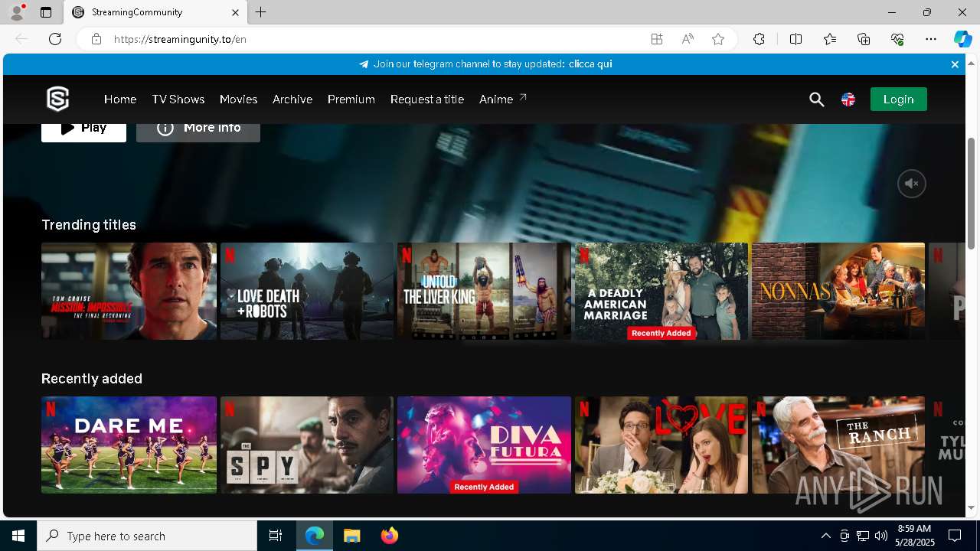This screenshot has height=551, width=980.
Task: Open the App available grid icon
Action: pos(657,39)
